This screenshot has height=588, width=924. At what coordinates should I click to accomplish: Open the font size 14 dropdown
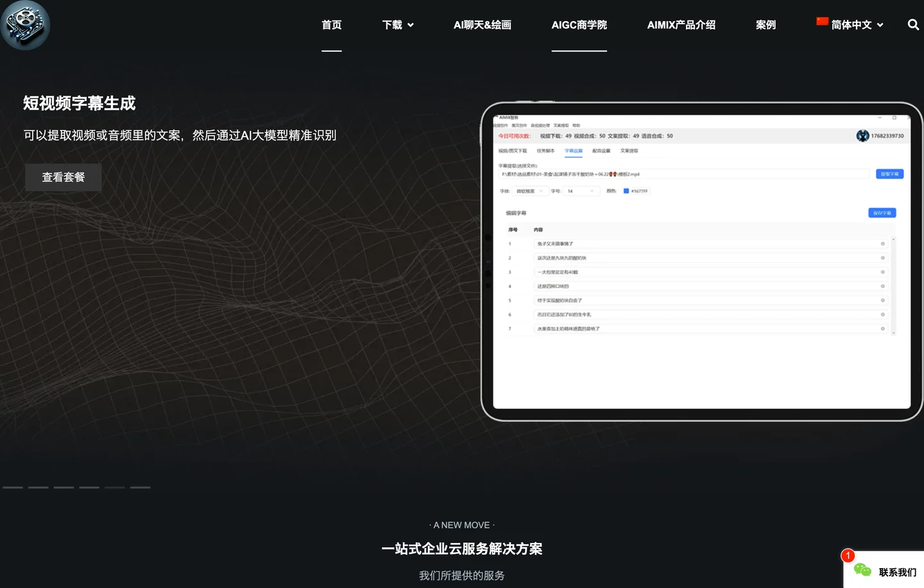[581, 191]
